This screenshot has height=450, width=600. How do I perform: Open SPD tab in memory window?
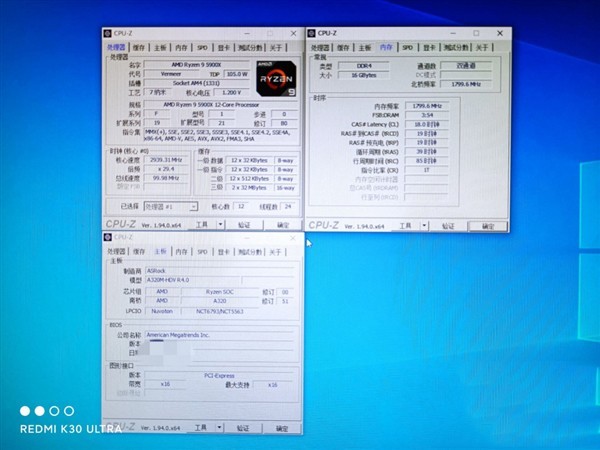[x=408, y=47]
